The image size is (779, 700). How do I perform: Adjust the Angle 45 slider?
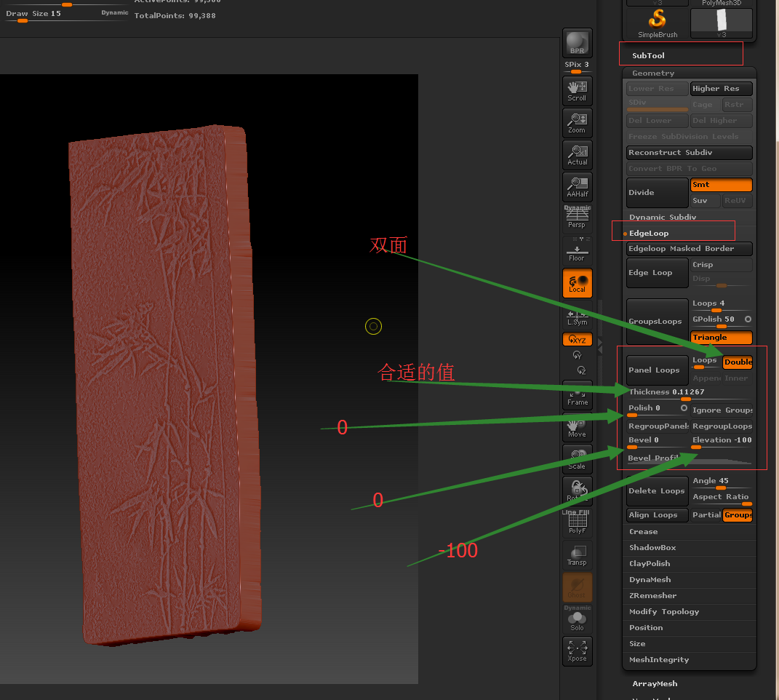click(721, 482)
